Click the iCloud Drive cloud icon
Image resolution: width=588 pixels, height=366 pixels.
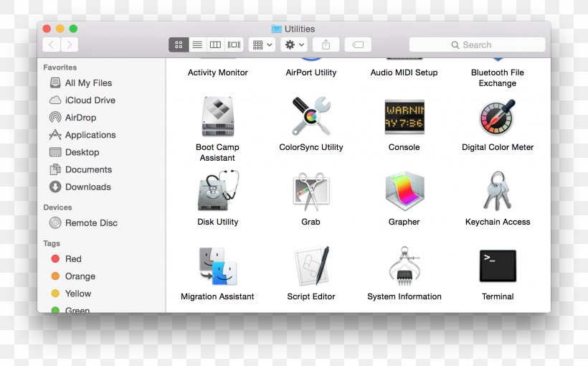pyautogui.click(x=55, y=100)
